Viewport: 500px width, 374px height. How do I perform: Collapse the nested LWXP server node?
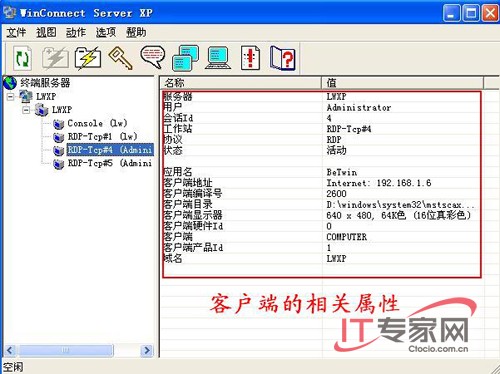click(26, 110)
